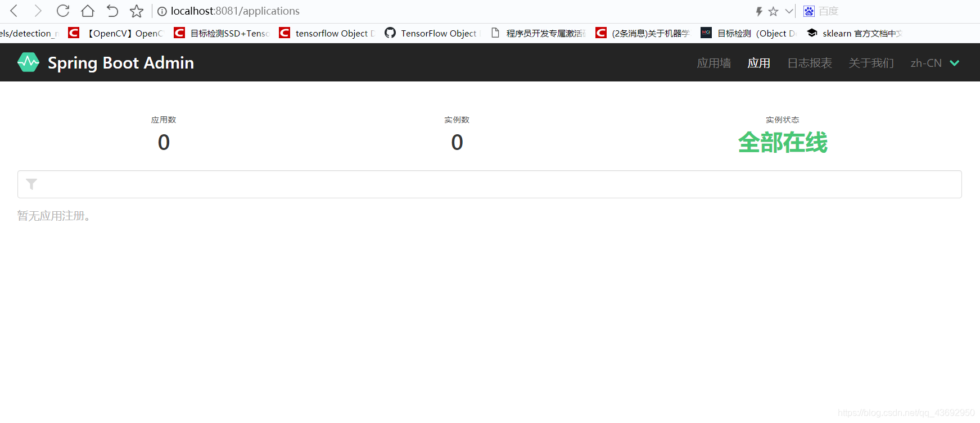Image resolution: width=980 pixels, height=423 pixels.
Task: Click the Baidu paw search engine icon
Action: pos(809,11)
